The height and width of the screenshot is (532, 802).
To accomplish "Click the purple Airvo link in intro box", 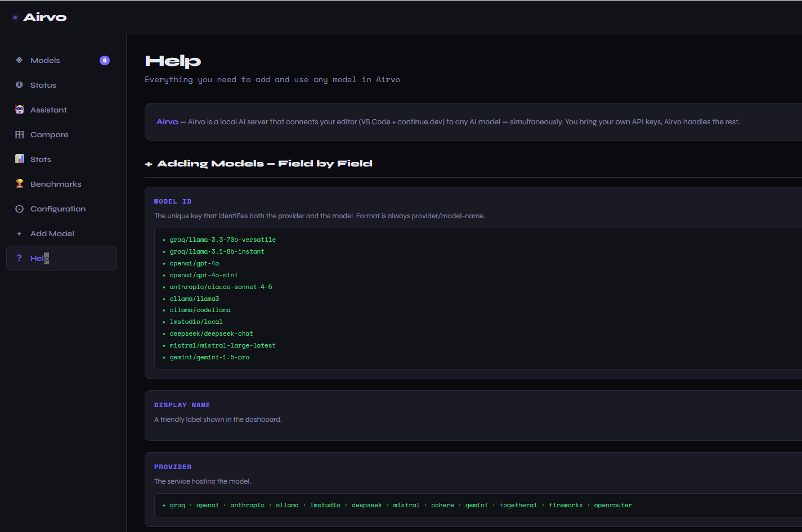I will [167, 121].
